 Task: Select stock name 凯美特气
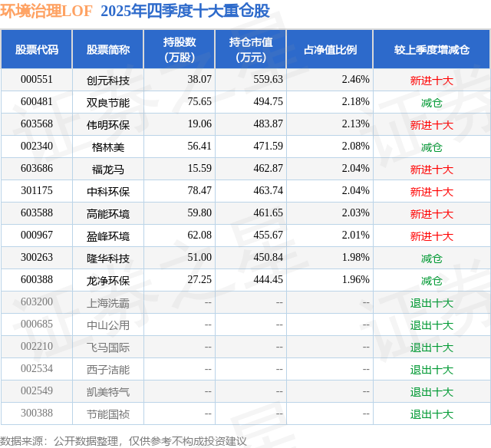pos(108,392)
